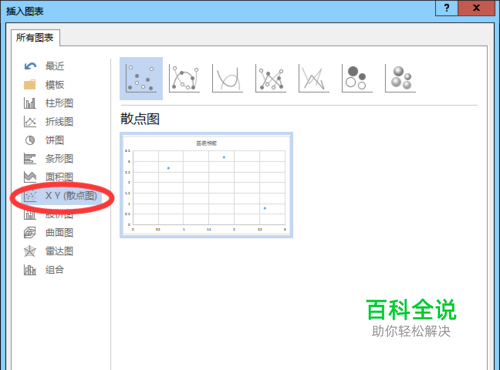Pick Scatter with straight lines and markers
Screen dimensions: 500x370
271,78
